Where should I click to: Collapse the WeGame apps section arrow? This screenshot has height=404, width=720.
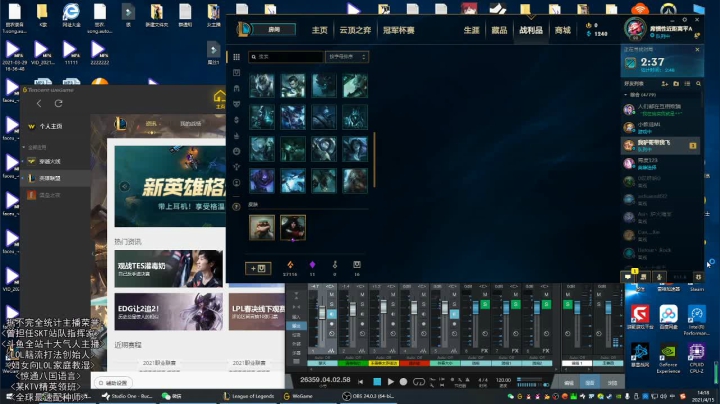(x=24, y=147)
